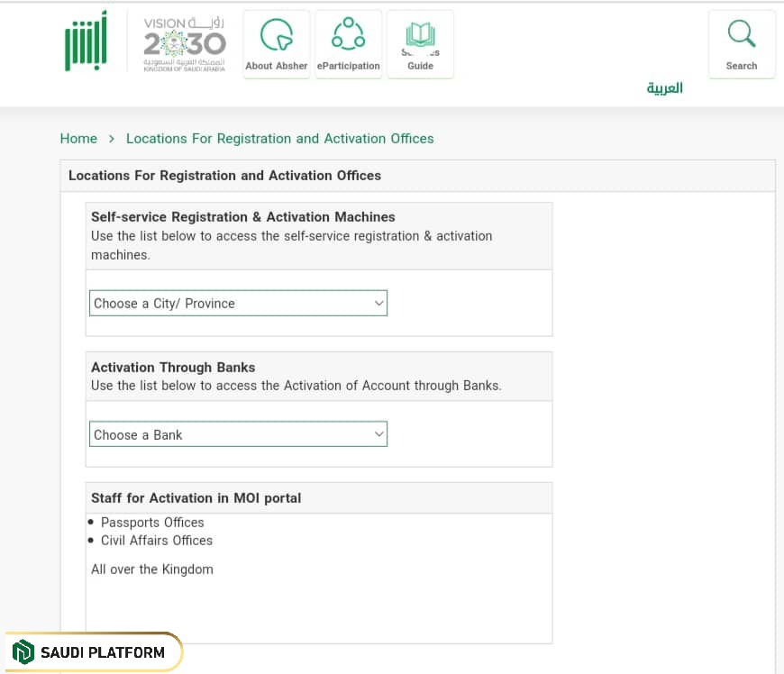Click the Self-service Registration & Activation Machines heading
Screen dimensions: 784x674
243,217
